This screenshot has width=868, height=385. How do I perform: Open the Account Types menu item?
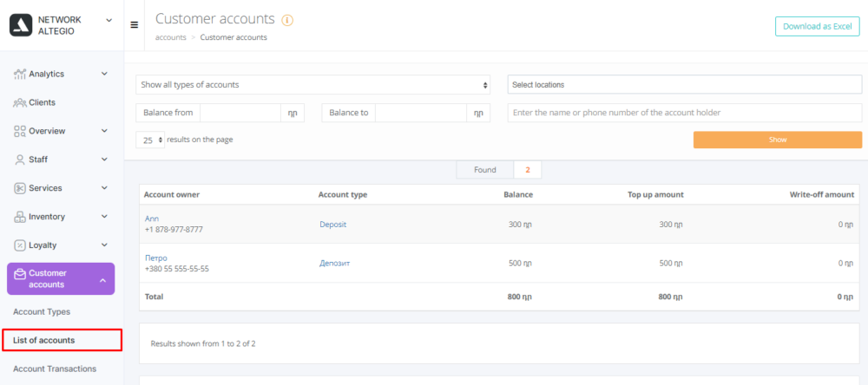(42, 312)
